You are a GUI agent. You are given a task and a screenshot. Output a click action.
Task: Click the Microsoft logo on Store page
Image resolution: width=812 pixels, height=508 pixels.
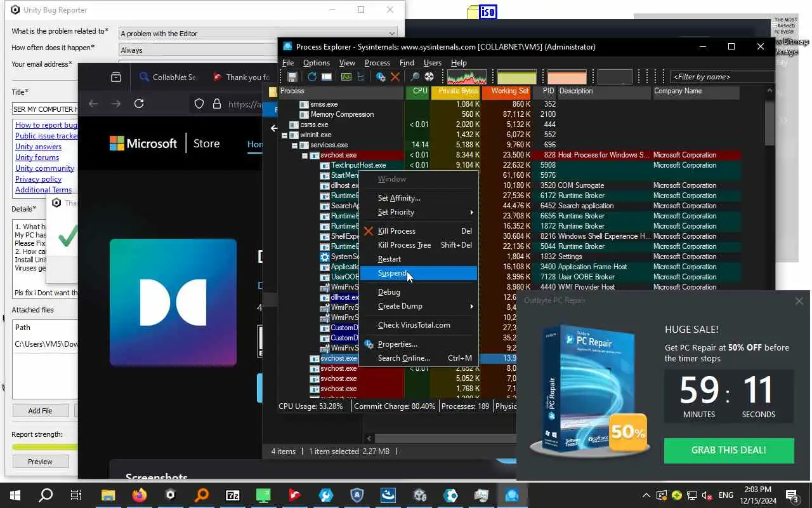[x=143, y=144]
